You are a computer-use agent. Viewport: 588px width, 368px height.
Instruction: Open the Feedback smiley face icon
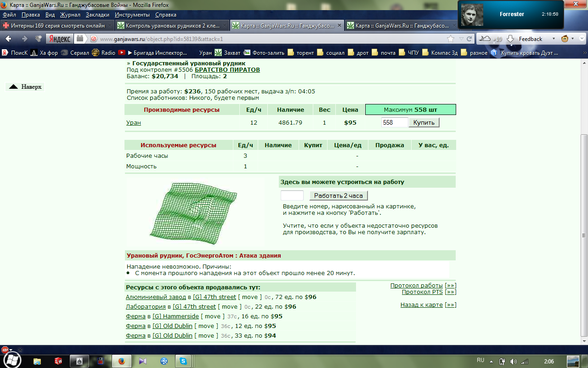[x=565, y=39]
